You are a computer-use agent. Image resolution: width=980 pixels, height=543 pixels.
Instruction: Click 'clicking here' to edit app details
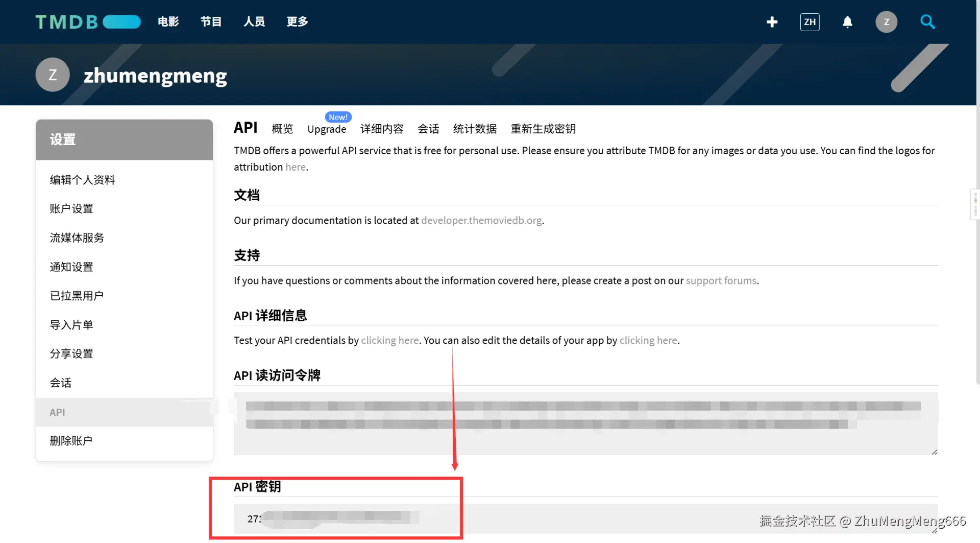click(x=648, y=340)
